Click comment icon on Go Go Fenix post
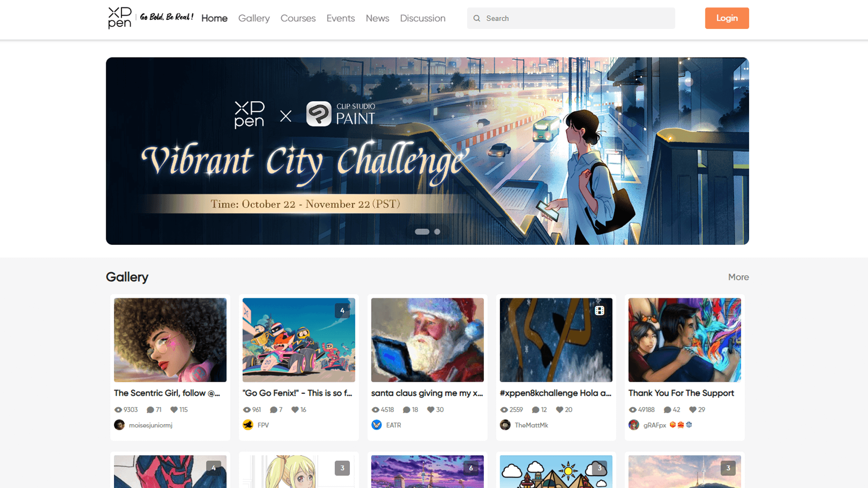 [274, 410]
